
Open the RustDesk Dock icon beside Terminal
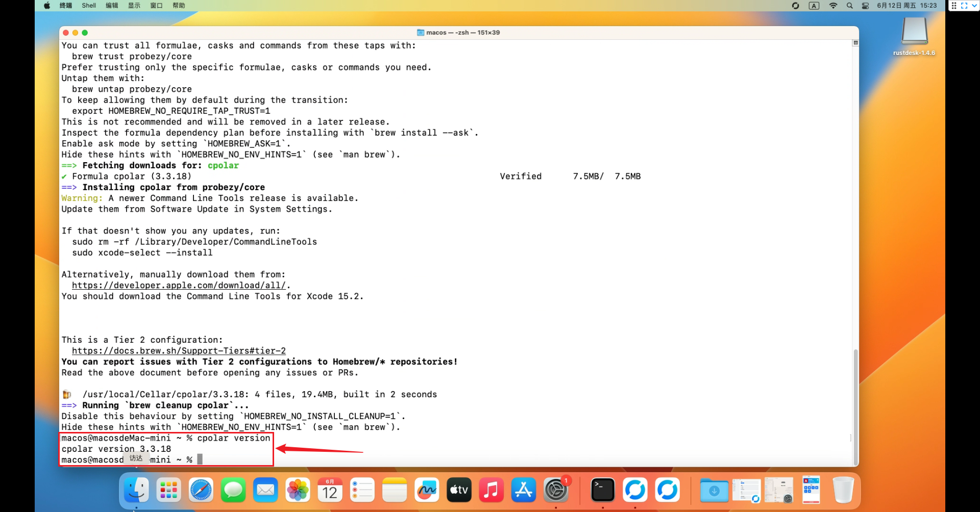point(635,490)
